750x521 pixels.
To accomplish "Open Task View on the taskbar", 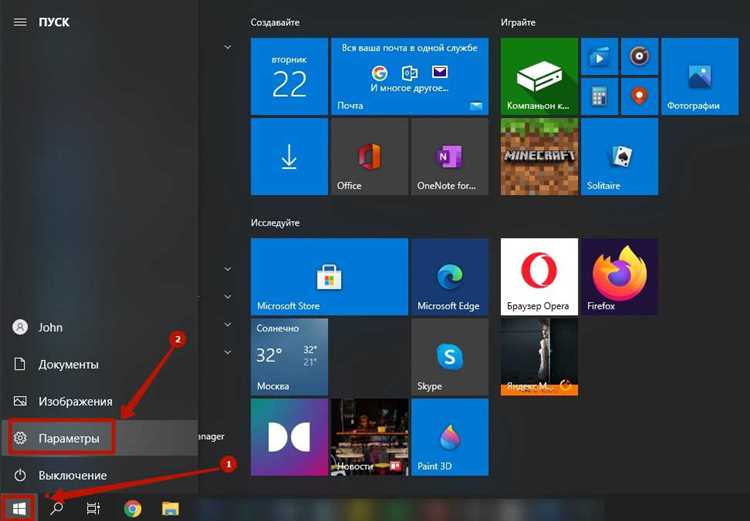I will 94,508.
